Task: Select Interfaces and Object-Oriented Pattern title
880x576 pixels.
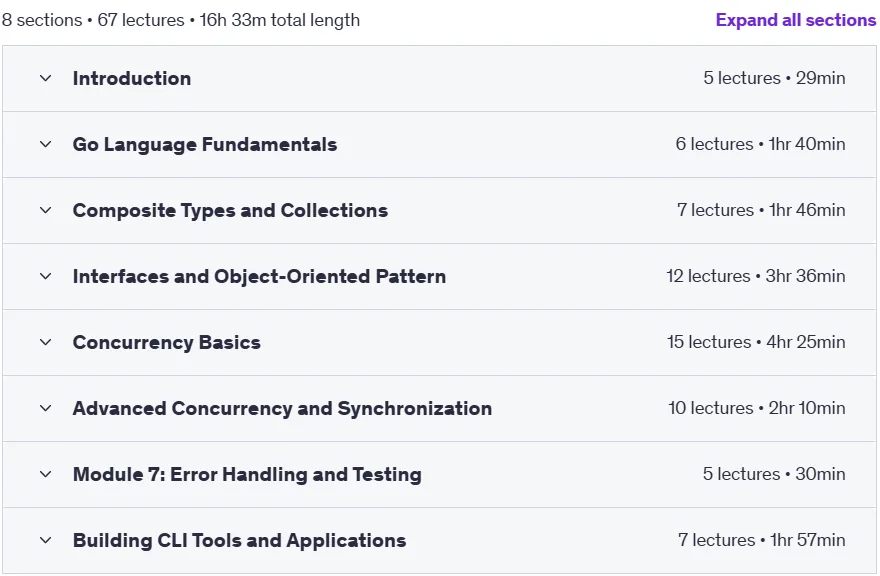Action: pyautogui.click(x=259, y=276)
